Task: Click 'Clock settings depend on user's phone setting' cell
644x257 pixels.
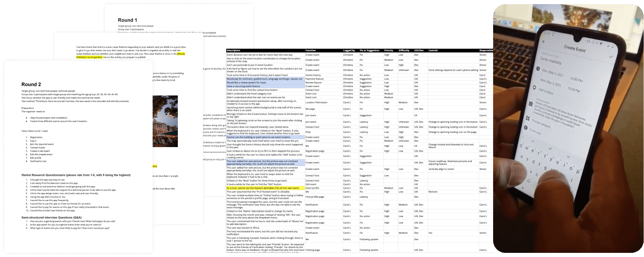Action: point(453,70)
